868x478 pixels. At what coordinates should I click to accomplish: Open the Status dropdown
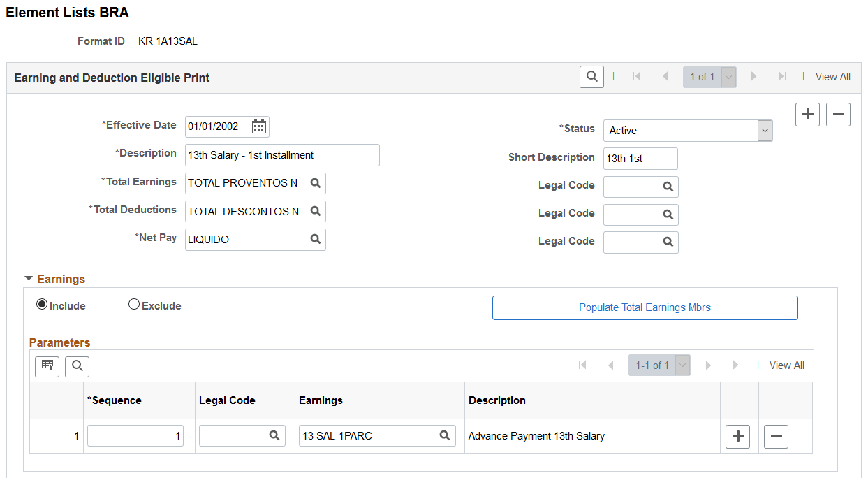click(x=765, y=131)
